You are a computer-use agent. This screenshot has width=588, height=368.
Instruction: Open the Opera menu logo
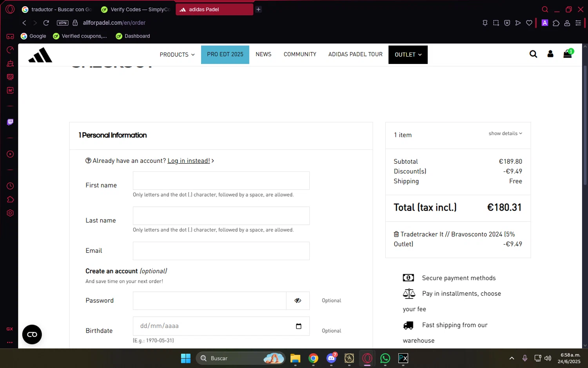(10, 9)
